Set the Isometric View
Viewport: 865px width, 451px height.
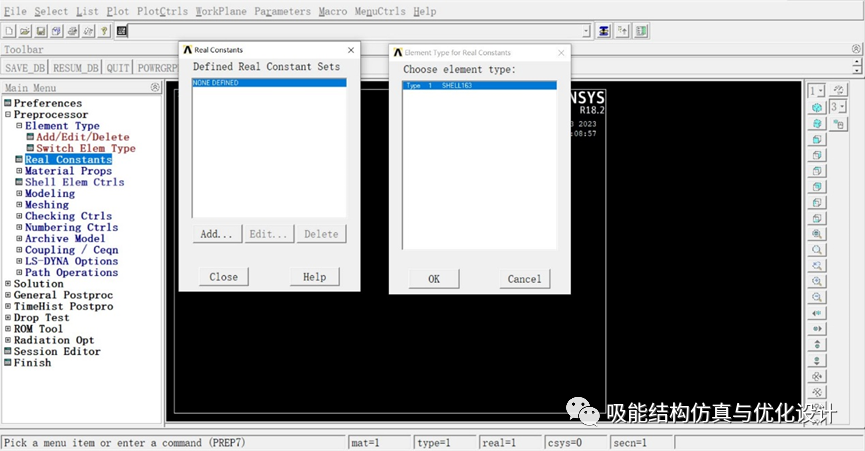tap(817, 108)
